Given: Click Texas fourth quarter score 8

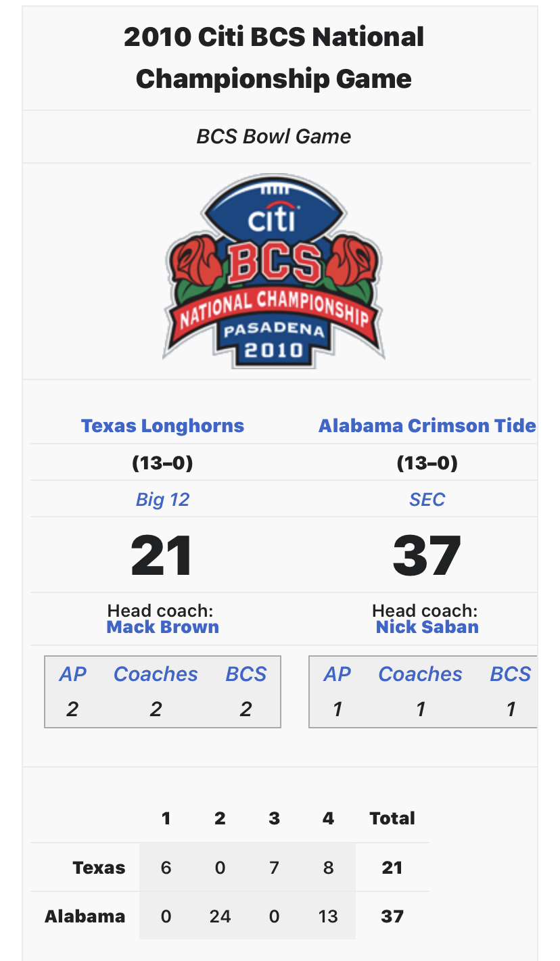Looking at the screenshot, I should tap(328, 868).
